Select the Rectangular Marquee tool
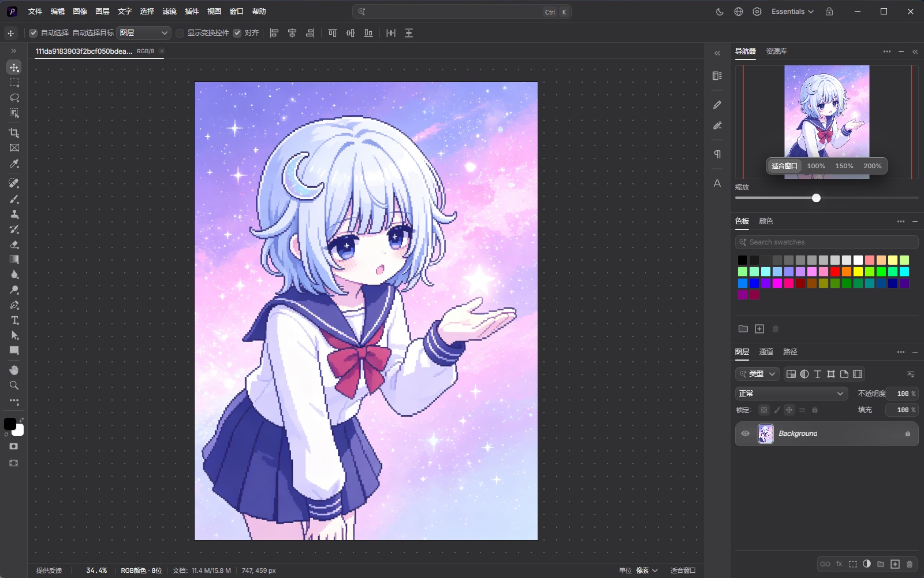The image size is (924, 578). point(14,83)
